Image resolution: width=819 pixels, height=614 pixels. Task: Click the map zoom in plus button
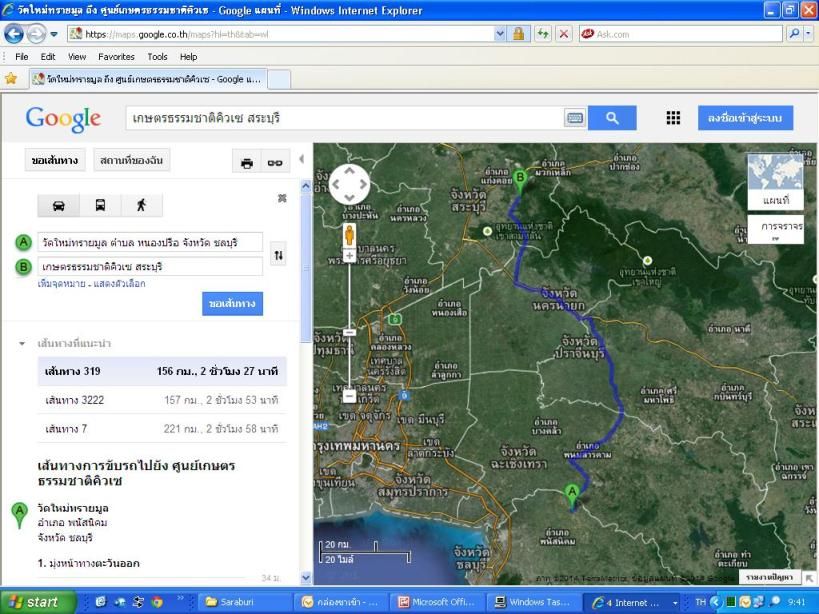pyautogui.click(x=349, y=255)
